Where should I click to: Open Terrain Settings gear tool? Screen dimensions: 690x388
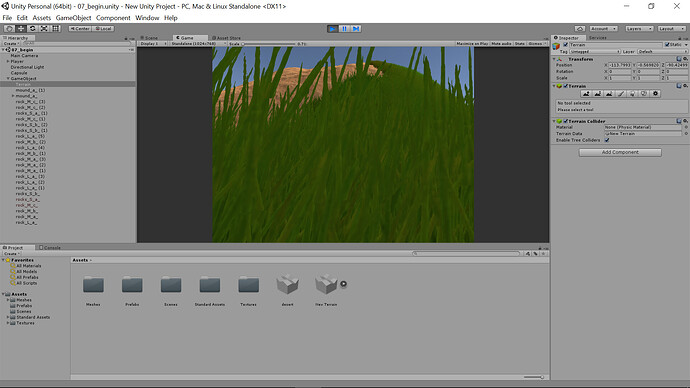(656, 94)
